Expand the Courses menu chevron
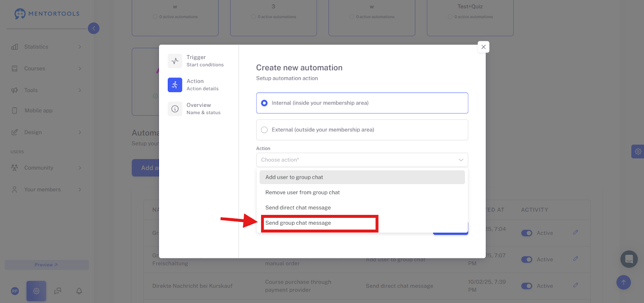Screen dimensions: 644x303 coord(80,69)
